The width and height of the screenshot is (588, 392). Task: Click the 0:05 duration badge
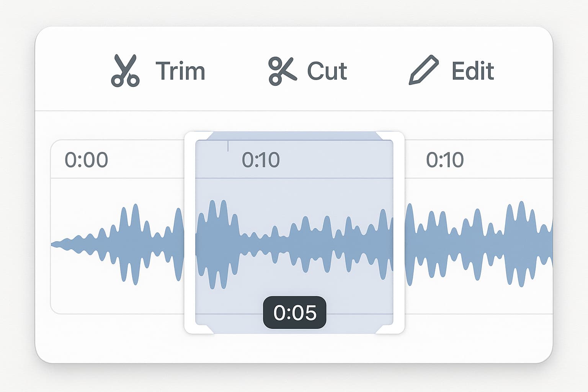coord(295,312)
